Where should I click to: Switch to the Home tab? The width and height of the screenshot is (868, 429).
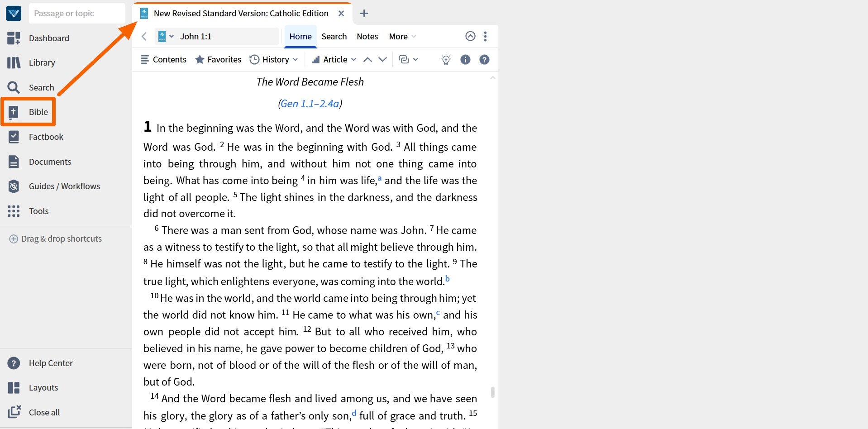pyautogui.click(x=300, y=36)
